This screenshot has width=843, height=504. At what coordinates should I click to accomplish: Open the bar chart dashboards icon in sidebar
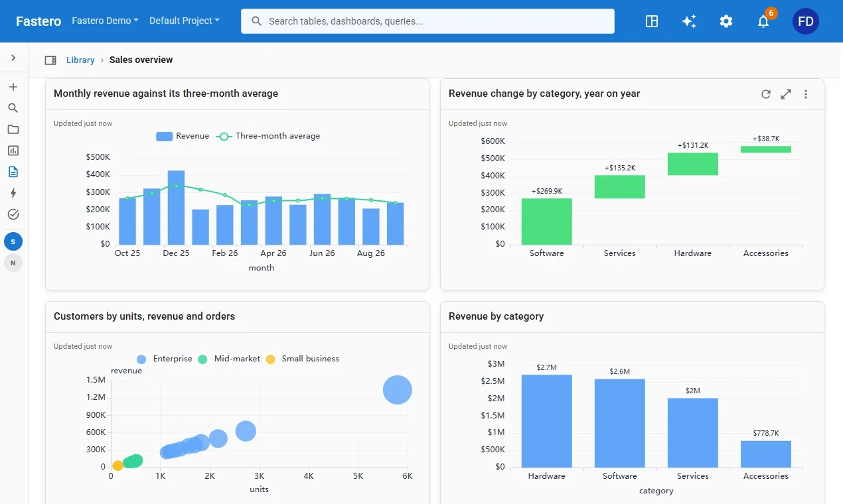tap(13, 151)
